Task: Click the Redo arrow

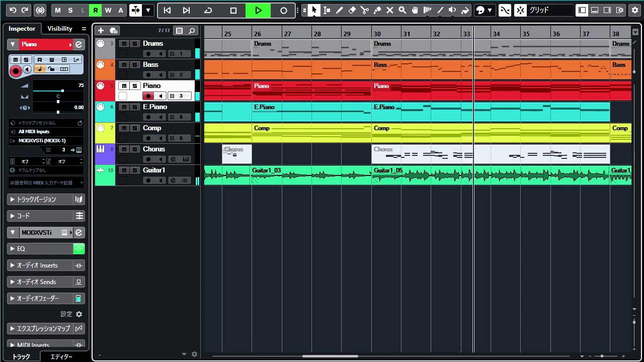Action: 25,10
